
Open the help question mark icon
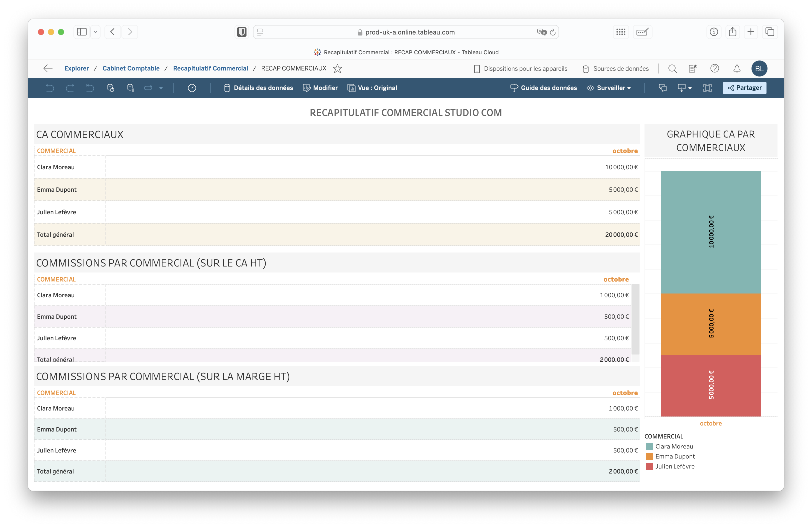715,68
